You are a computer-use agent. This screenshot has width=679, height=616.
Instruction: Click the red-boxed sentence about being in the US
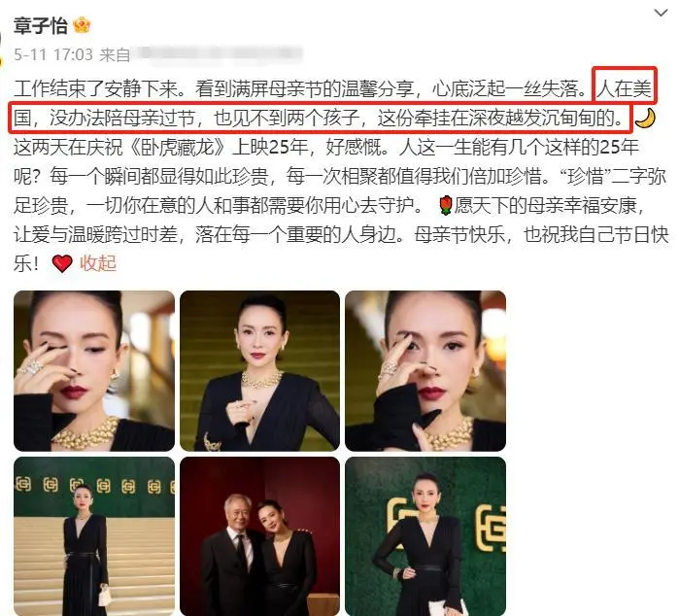[x=321, y=118]
